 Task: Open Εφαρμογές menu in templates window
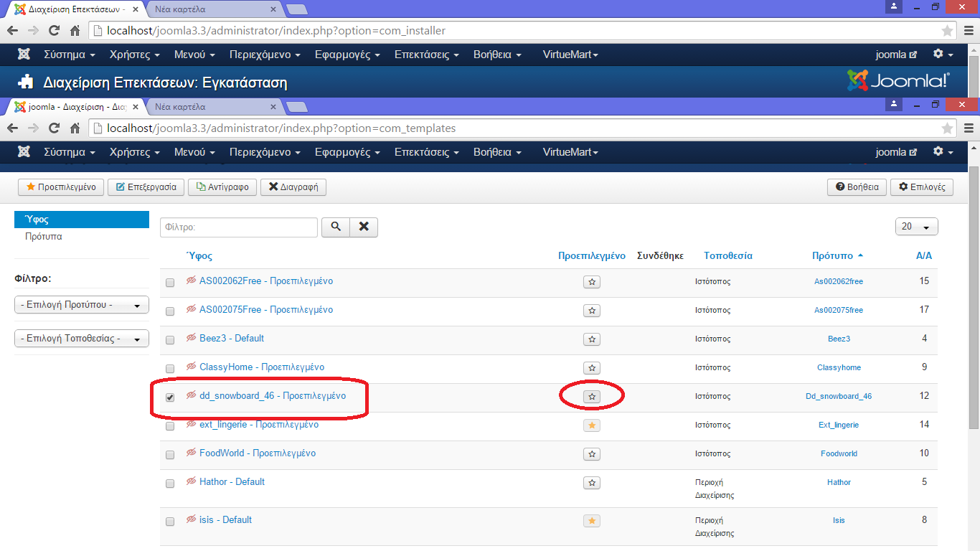click(347, 152)
